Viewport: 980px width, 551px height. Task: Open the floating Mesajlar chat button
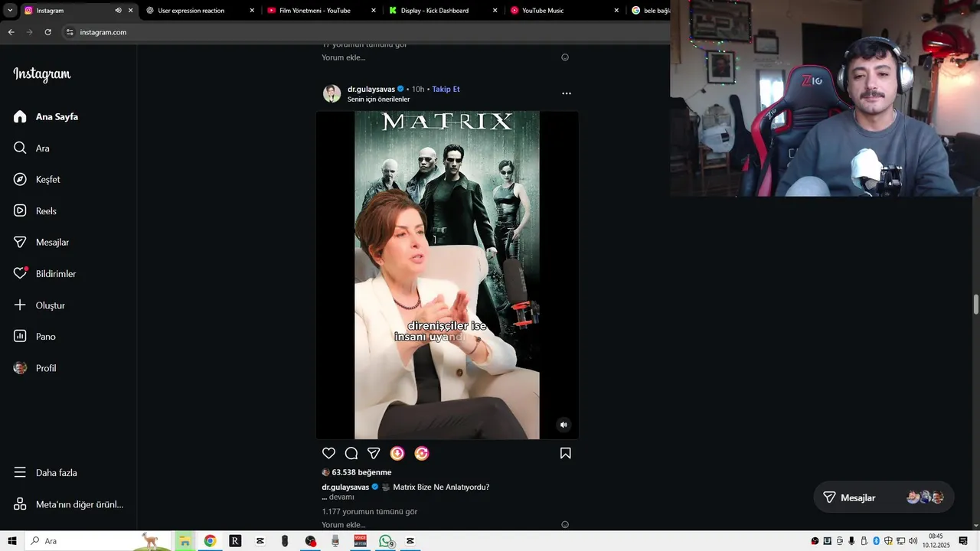[884, 497]
